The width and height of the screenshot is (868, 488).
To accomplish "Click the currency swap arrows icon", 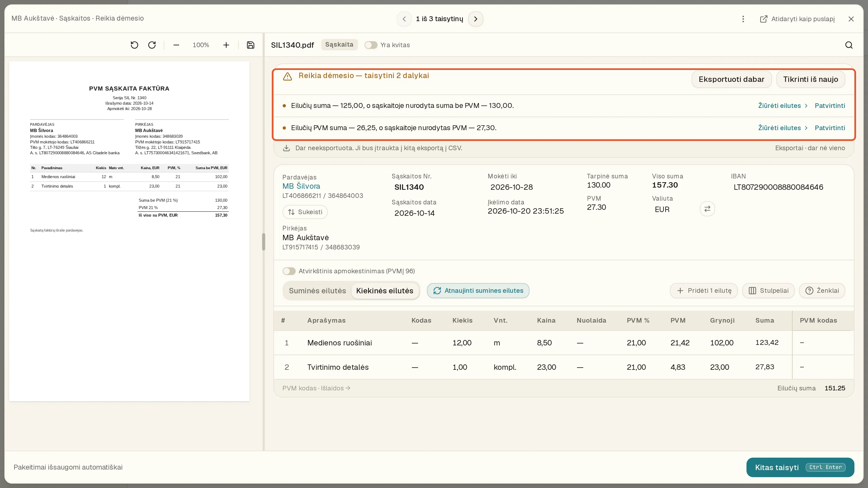I will pos(707,208).
